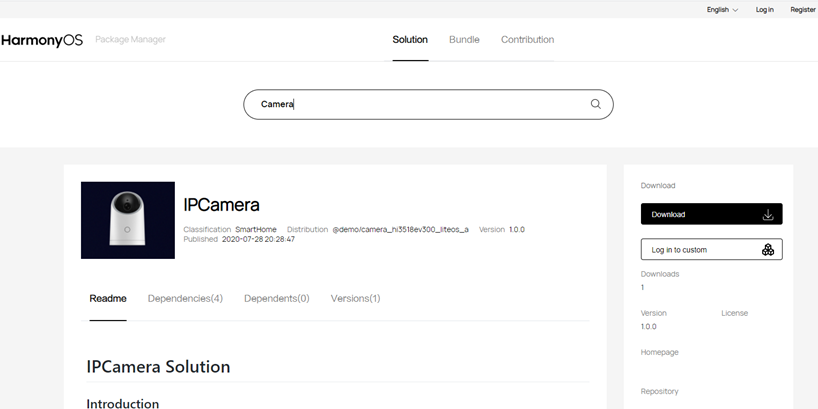Switch to the Bundle tab
Image resolution: width=818 pixels, height=409 pixels.
point(464,40)
